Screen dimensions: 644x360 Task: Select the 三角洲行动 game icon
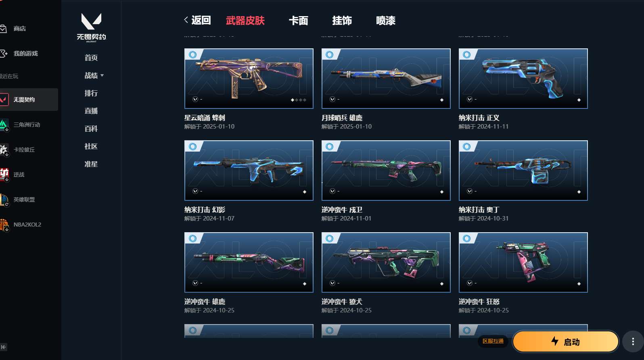[4, 125]
